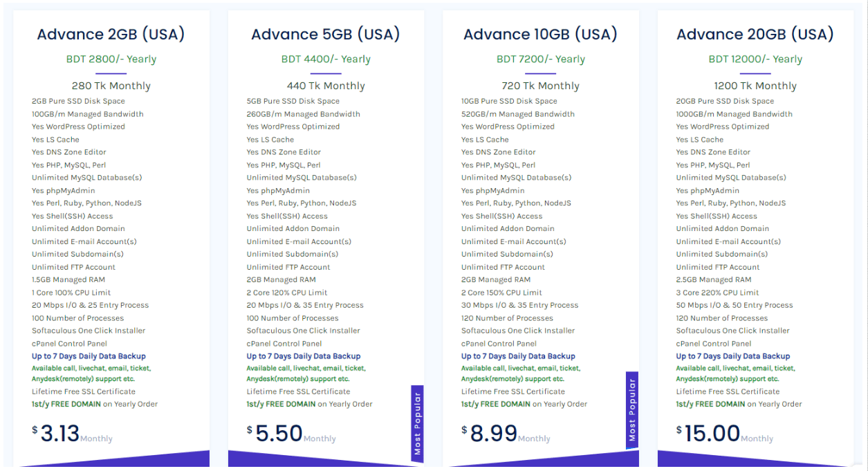Click the Advance 10GB (USA) plan heading
Image resolution: width=868 pixels, height=471 pixels.
pos(540,35)
